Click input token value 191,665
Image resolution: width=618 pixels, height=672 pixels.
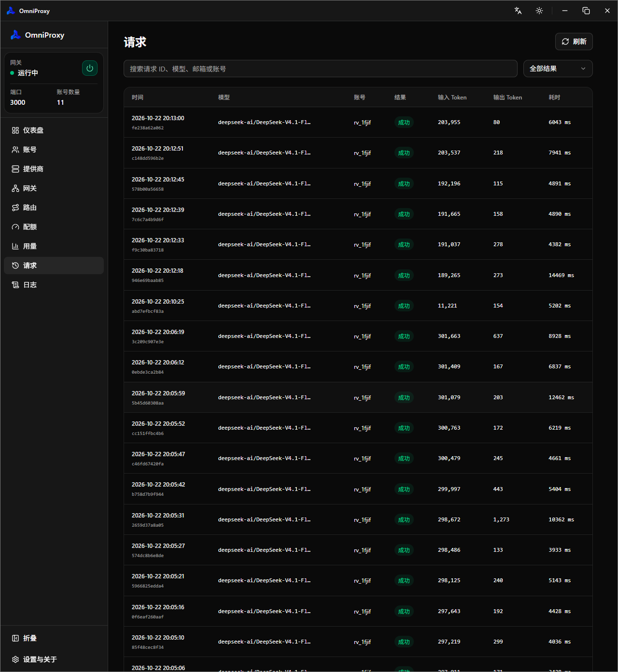tap(449, 214)
